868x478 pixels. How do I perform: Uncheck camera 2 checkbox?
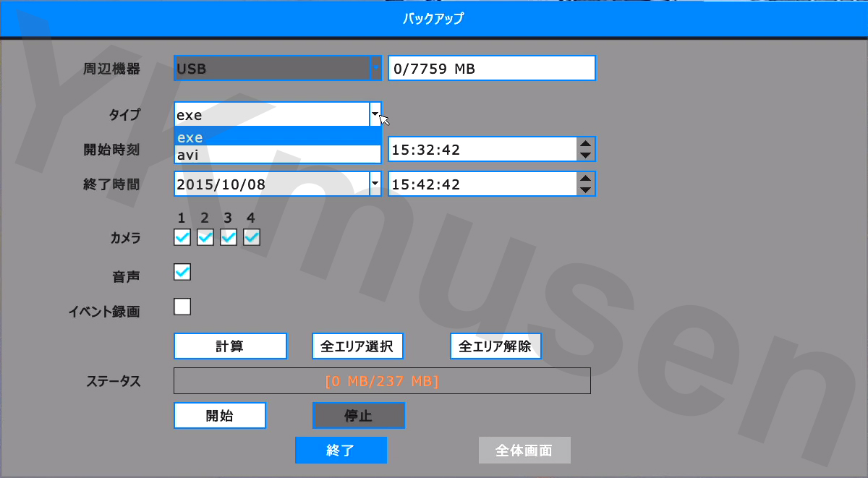click(x=205, y=237)
